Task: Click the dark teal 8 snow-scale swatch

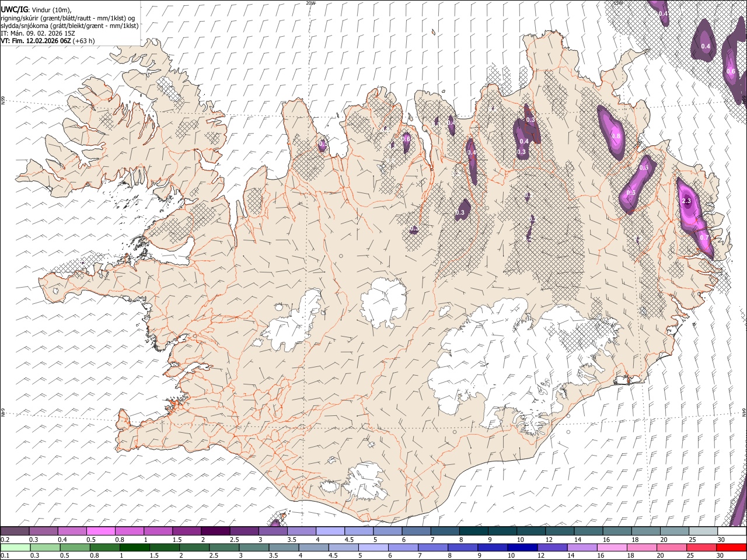Action: [474, 531]
